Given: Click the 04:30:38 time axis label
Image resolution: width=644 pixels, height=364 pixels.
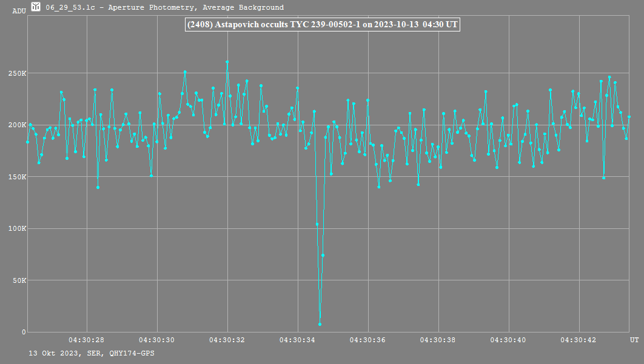Looking at the screenshot, I should [x=438, y=340].
